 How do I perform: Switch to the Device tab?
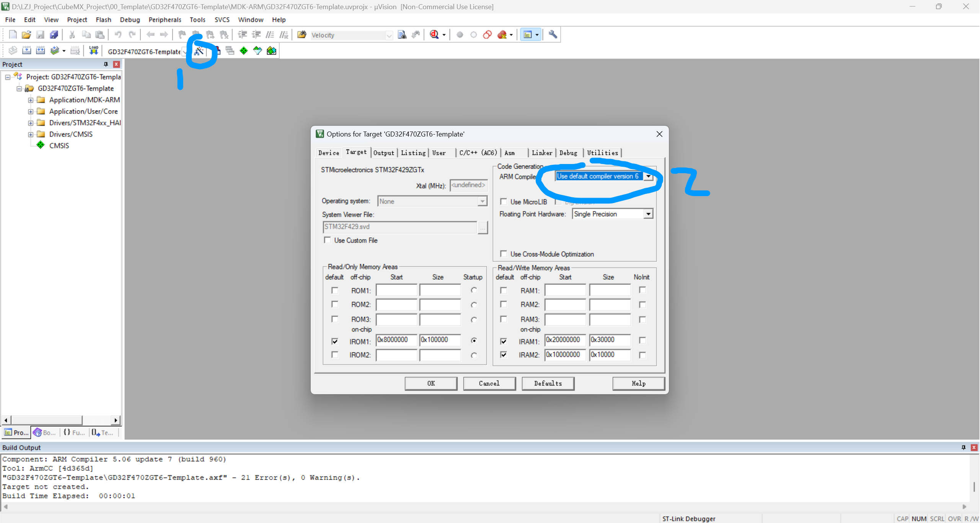click(x=329, y=153)
